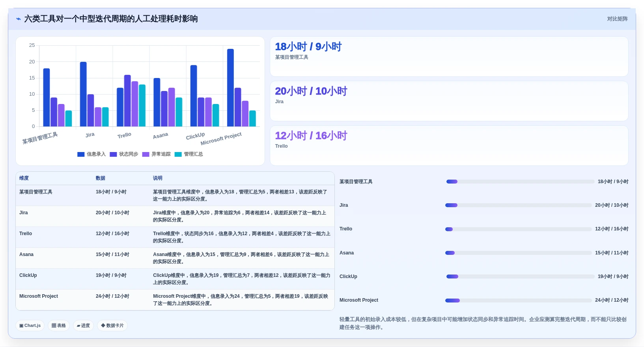This screenshot has width=644, height=347.
Task: Click the Microsoft Project progress bar
Action: [519, 301]
